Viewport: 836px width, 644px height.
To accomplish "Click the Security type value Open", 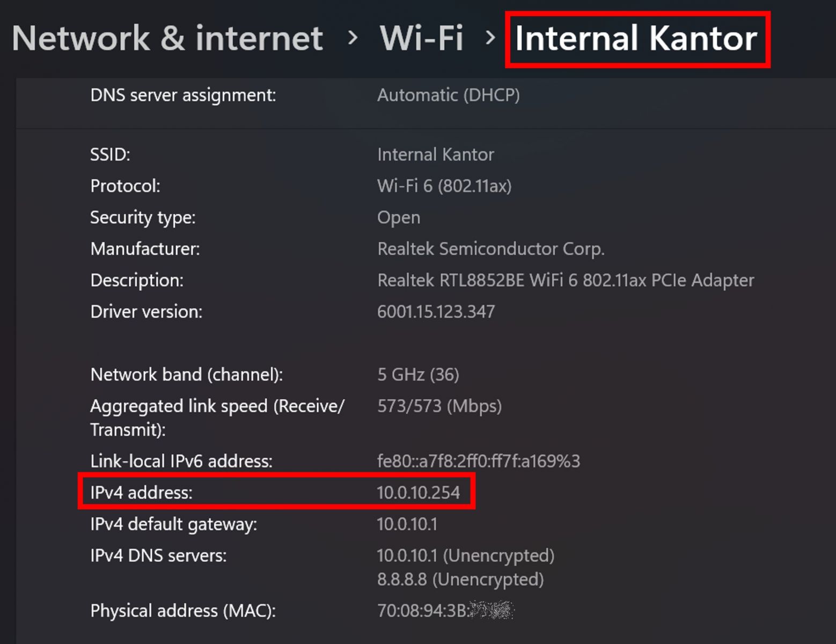I will tap(399, 218).
